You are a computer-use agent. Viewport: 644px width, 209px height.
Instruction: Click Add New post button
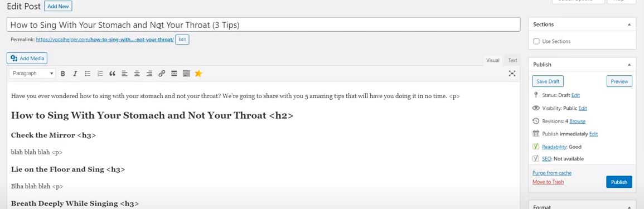click(x=59, y=7)
